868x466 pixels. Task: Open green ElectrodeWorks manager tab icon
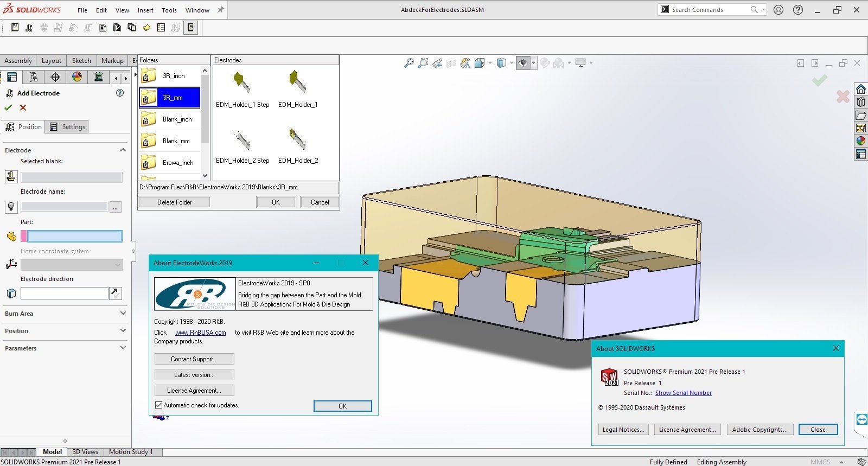click(98, 77)
